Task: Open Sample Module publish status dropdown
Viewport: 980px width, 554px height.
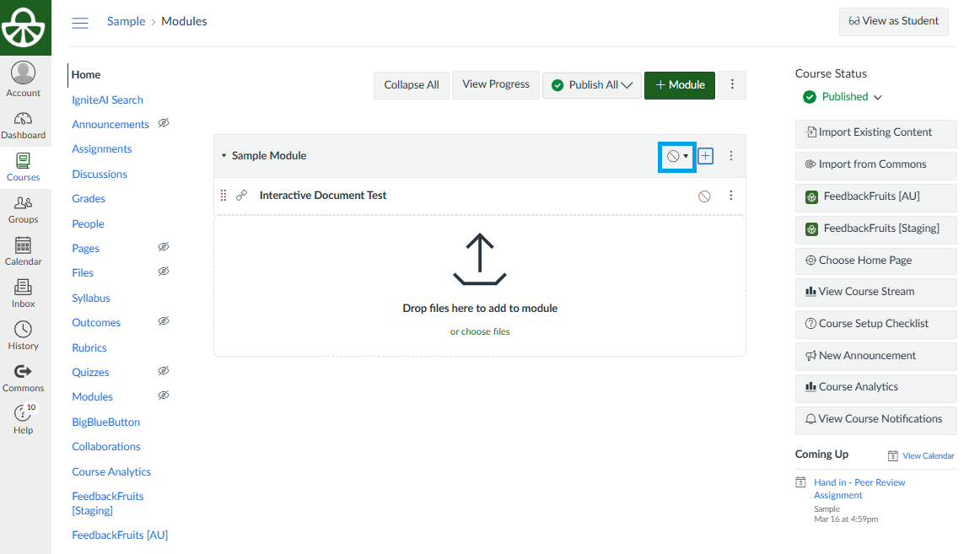Action: click(x=677, y=156)
